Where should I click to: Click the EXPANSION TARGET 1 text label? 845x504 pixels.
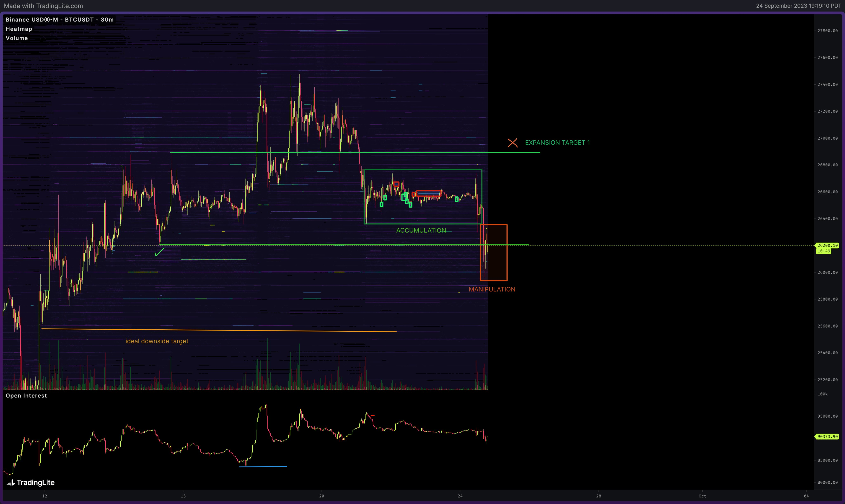(x=557, y=143)
